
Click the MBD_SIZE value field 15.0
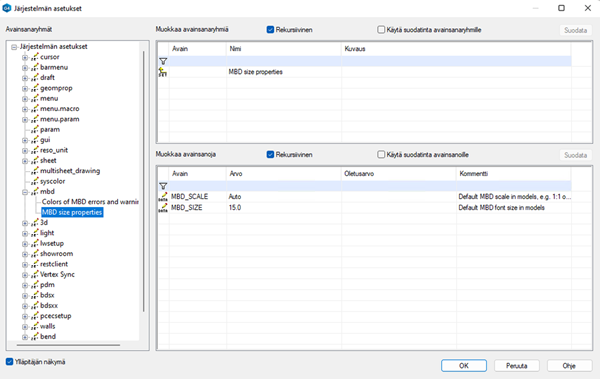coord(284,208)
